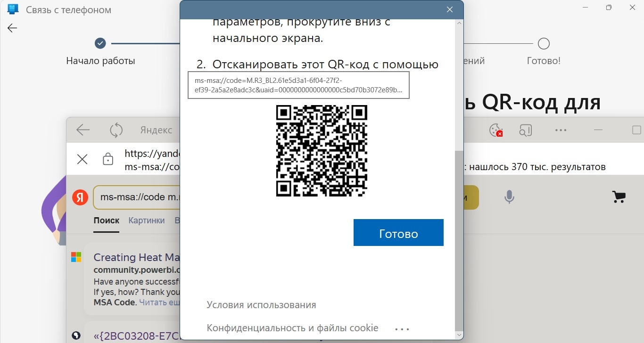Click the нашлось 370 тыс. результатов text
The image size is (644, 343).
click(537, 167)
